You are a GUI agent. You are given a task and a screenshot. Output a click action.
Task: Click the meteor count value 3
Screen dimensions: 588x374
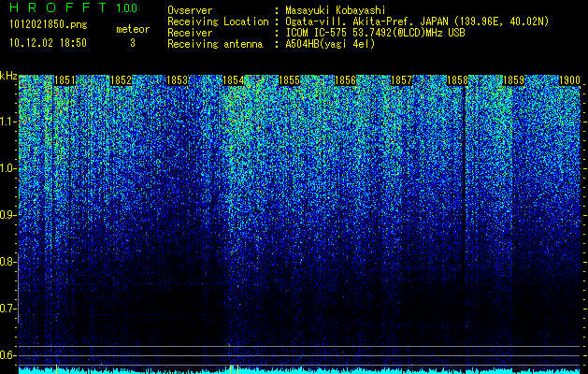click(133, 43)
